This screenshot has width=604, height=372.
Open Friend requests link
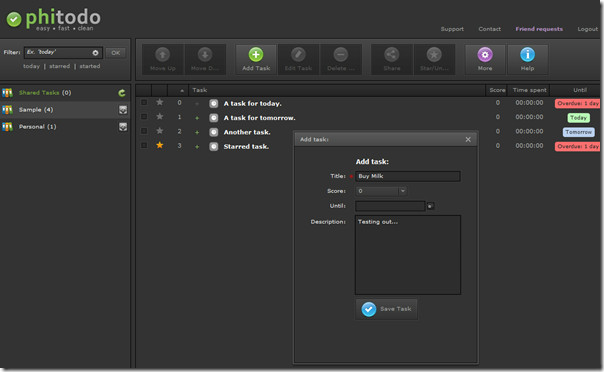coord(539,29)
